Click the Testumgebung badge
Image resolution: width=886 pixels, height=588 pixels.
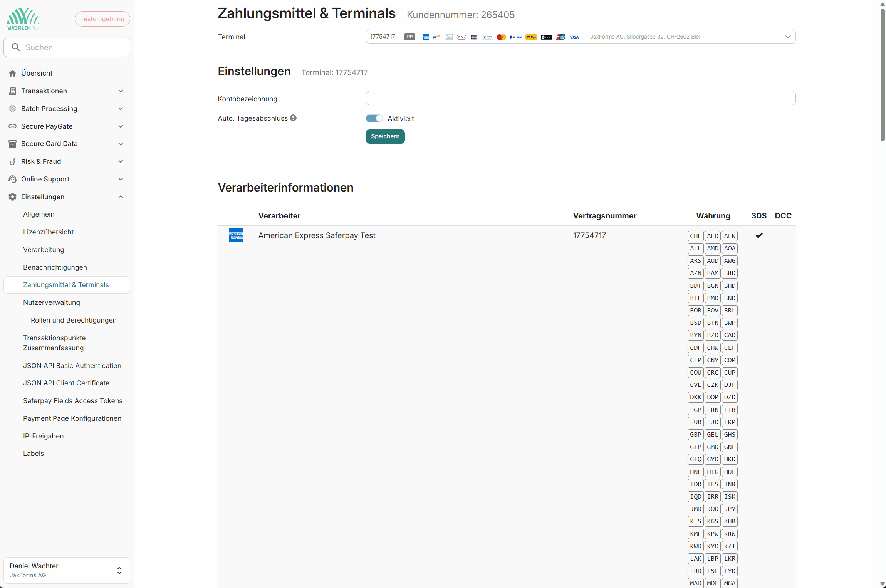click(x=102, y=19)
